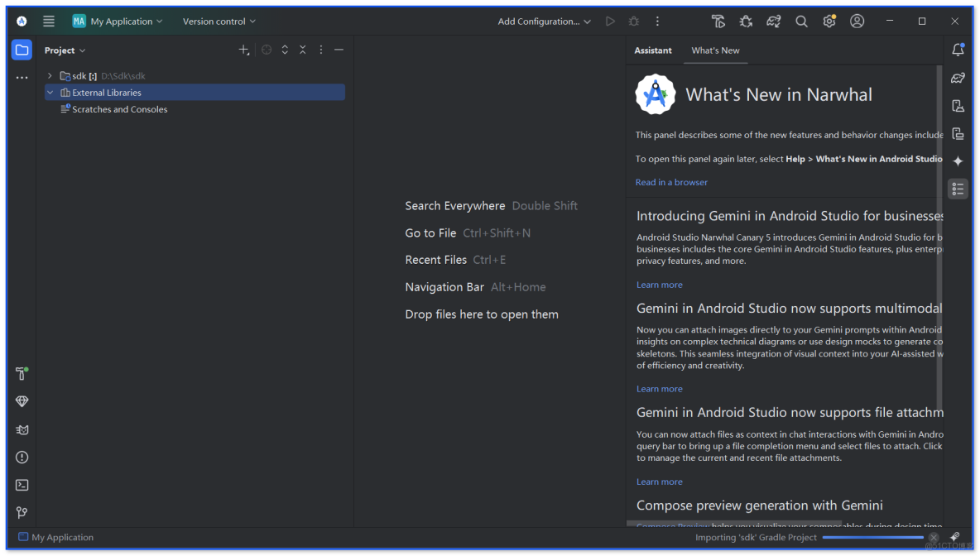Open the Add Configuration dropdown
The image size is (980, 556).
[542, 21]
